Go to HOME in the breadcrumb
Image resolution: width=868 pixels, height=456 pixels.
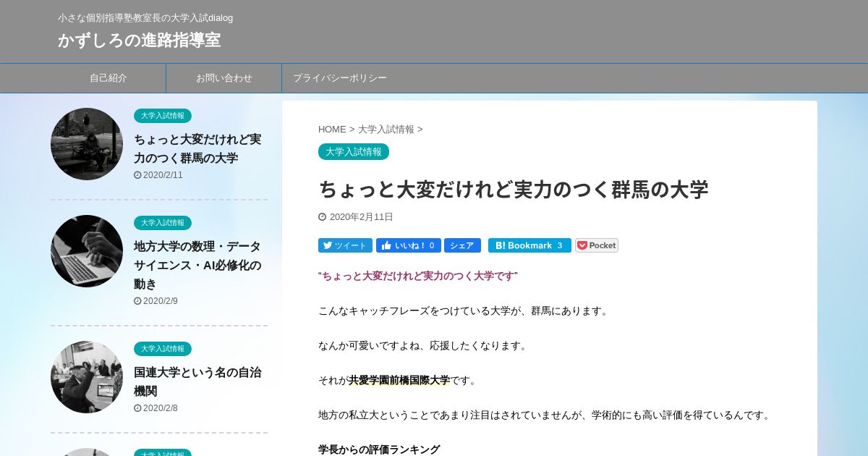(x=332, y=130)
